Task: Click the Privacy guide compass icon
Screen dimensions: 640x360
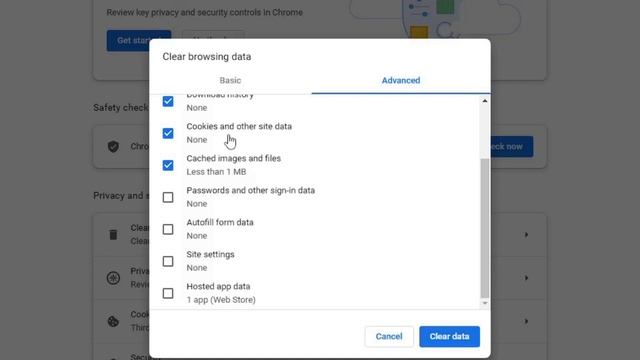Action: tap(113, 278)
